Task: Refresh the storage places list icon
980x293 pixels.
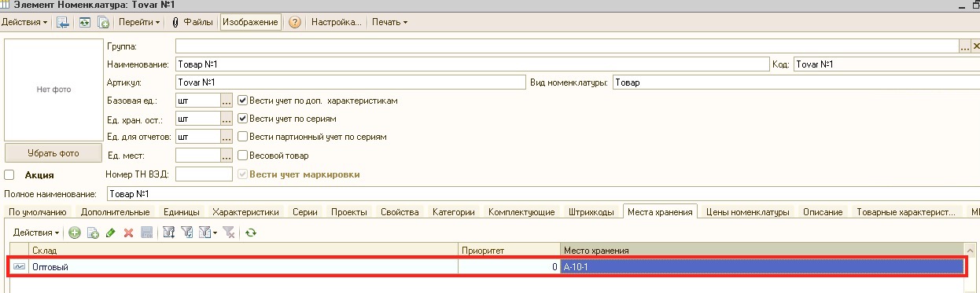Action: tap(251, 233)
